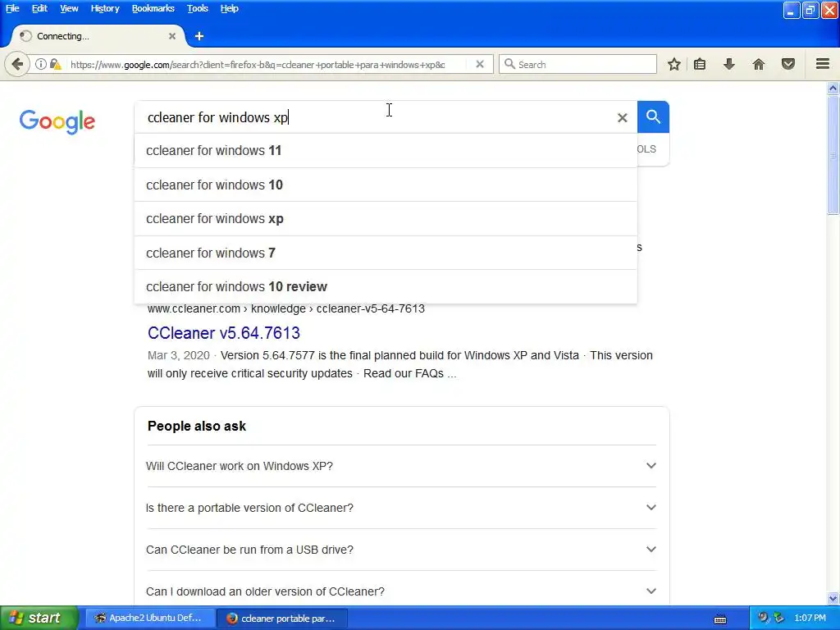The image size is (840, 630).
Task: Close the Connecting… tab
Action: tap(172, 36)
